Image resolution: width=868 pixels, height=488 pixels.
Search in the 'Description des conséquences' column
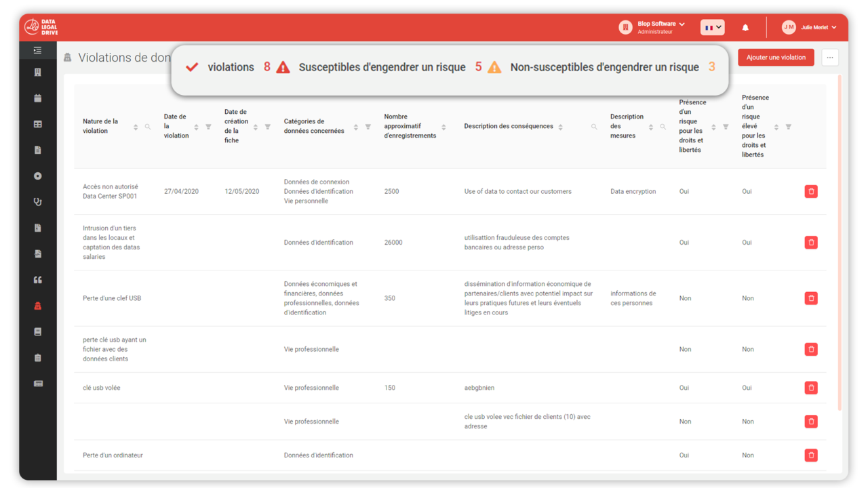(594, 127)
